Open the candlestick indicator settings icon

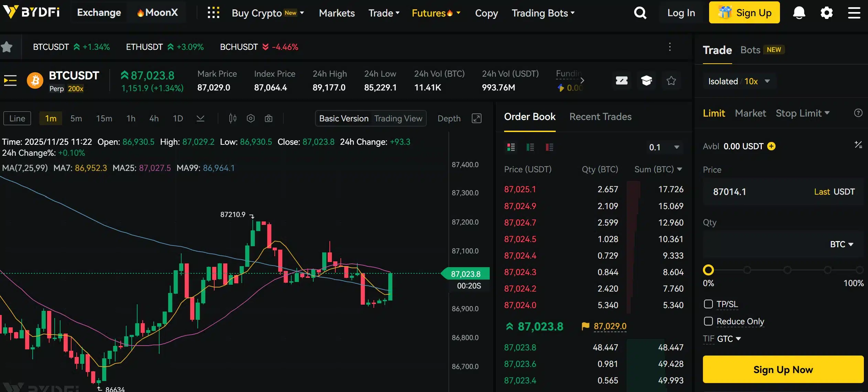[x=232, y=118]
